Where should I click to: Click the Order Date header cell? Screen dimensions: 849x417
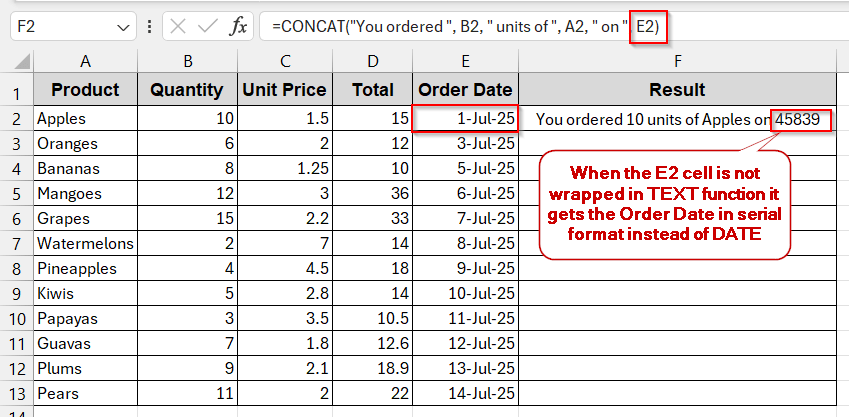465,90
